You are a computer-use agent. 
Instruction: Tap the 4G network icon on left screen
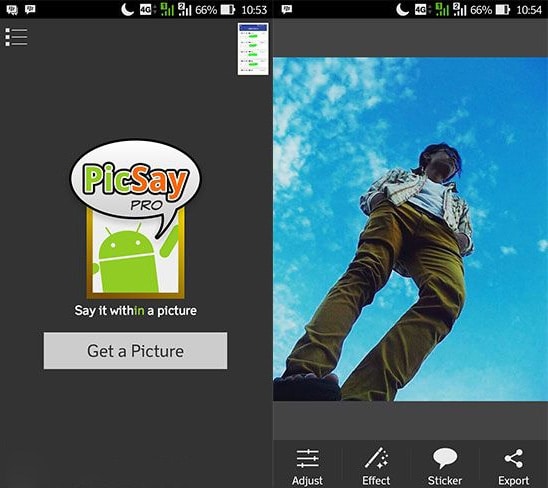pyautogui.click(x=147, y=9)
